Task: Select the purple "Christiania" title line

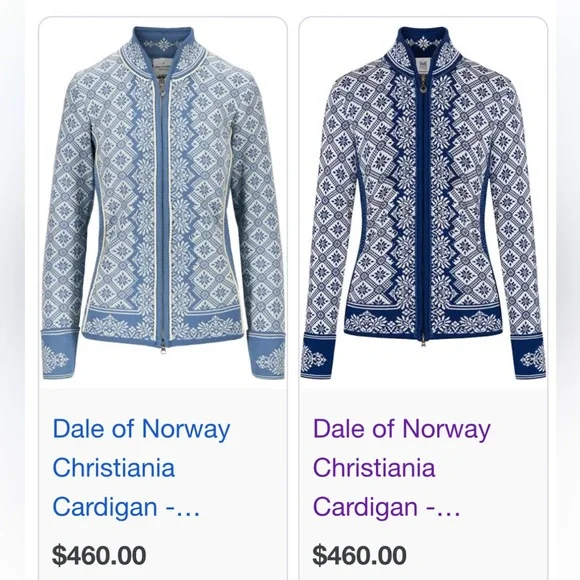Action: [x=374, y=467]
